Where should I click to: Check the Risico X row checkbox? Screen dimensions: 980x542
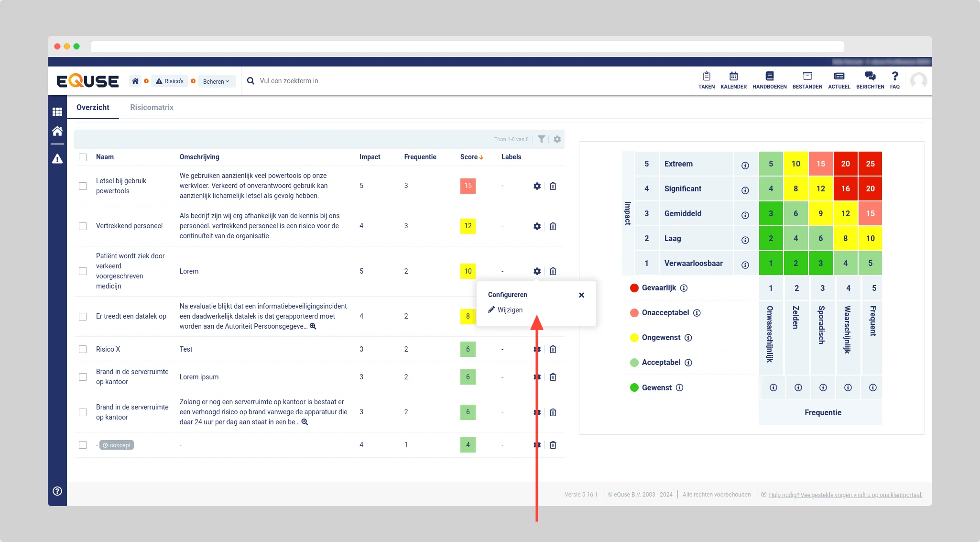[83, 349]
